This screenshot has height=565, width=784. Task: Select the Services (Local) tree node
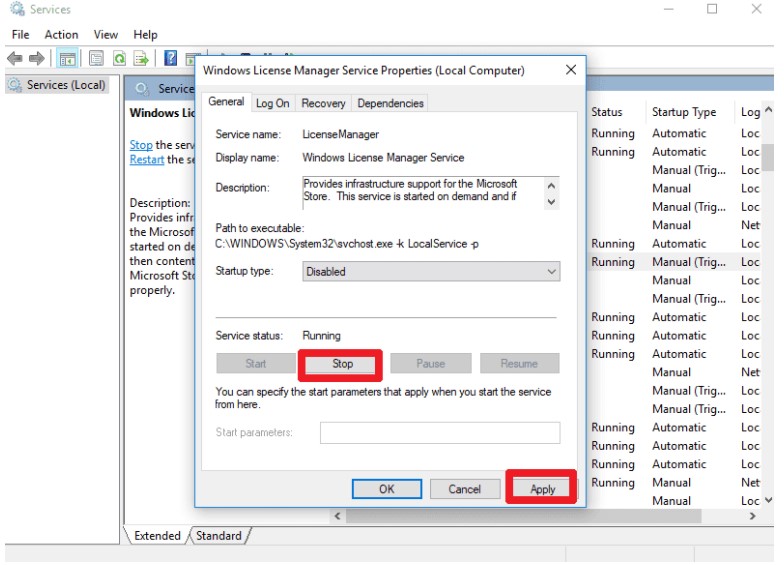(x=57, y=85)
